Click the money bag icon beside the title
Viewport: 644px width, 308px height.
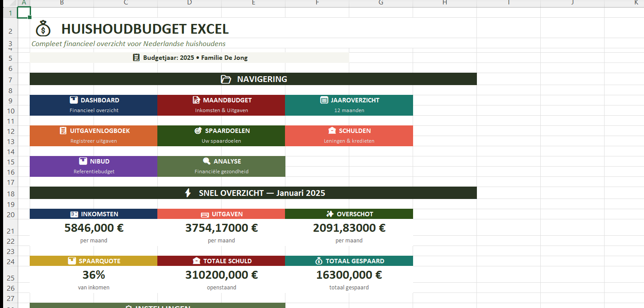43,29
